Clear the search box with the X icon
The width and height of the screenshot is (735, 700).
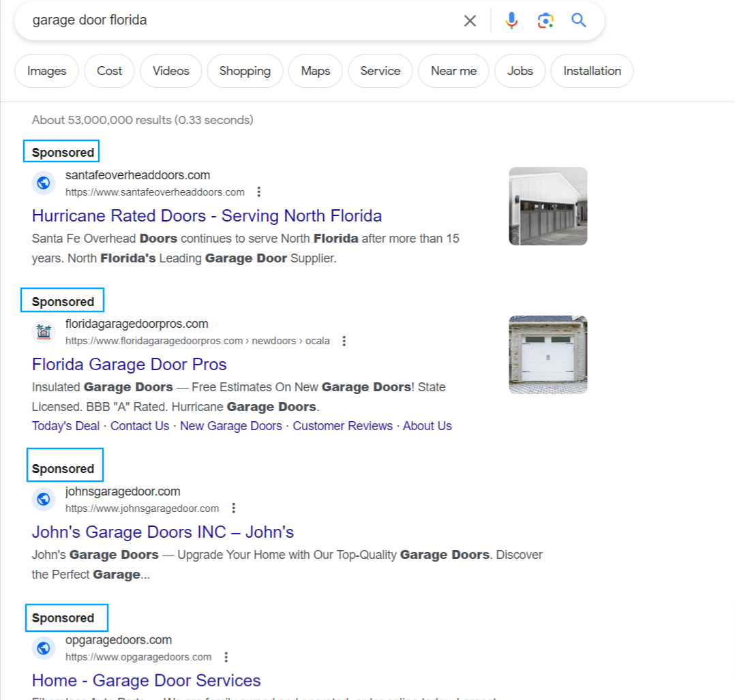pyautogui.click(x=470, y=20)
